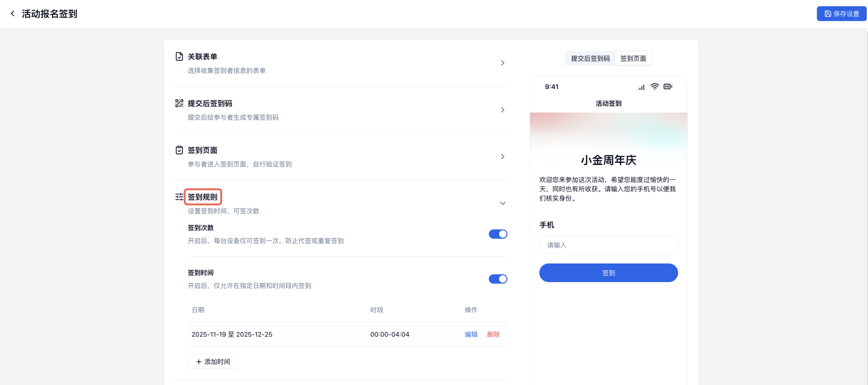Collapse the 签到规则 section chevron

click(503, 203)
